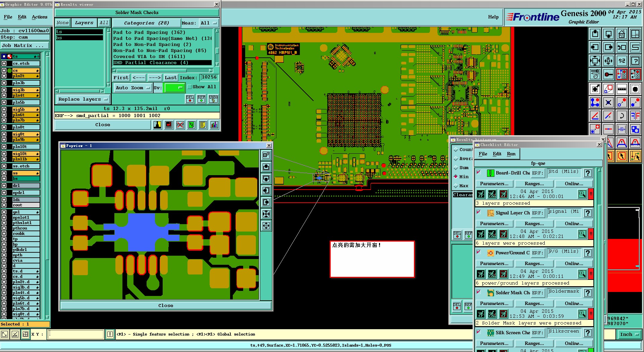The image size is (644, 352).
Task: Click the zoom-in icon at top of Popview toolbar
Action: point(266,155)
